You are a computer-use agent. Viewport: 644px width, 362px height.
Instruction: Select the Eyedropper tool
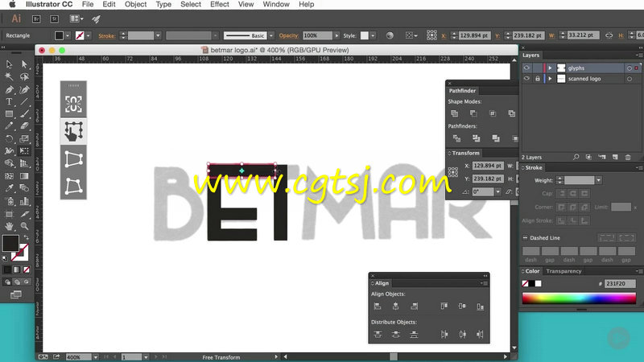point(9,188)
